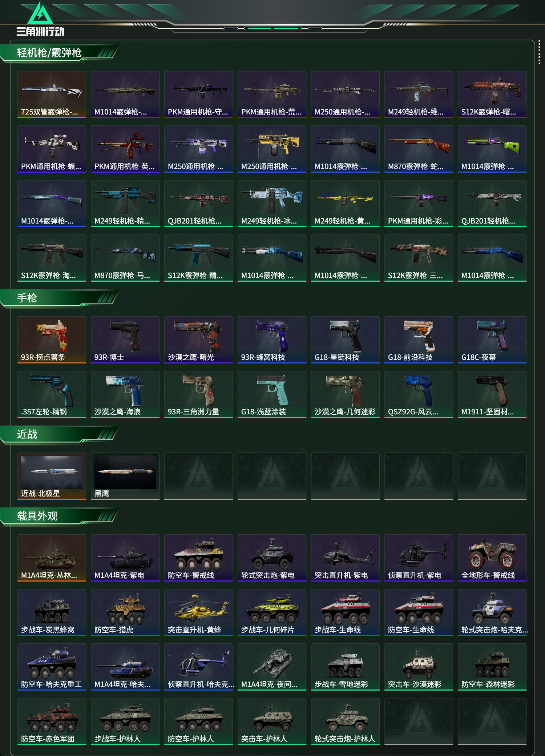Select the 近战-北极星 melee knife
Screen dimensions: 545x756
coord(52,476)
